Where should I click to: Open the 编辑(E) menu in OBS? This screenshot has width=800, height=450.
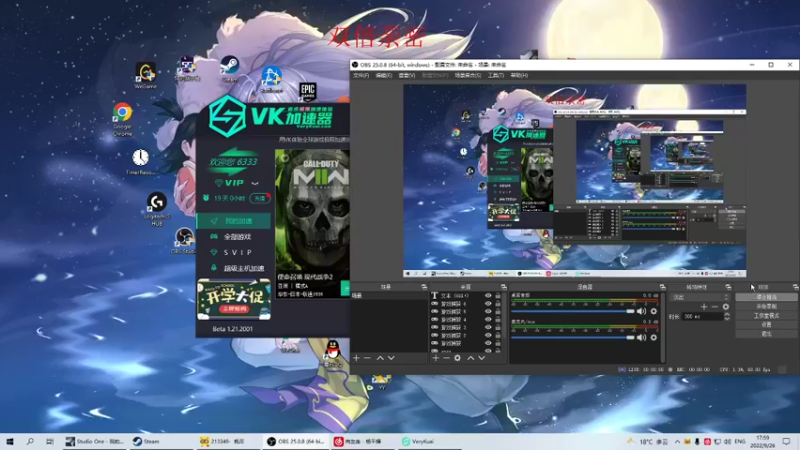click(x=384, y=76)
